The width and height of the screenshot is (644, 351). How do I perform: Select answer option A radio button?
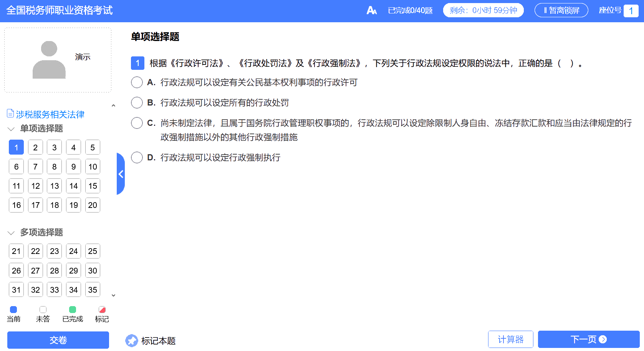pyautogui.click(x=137, y=82)
